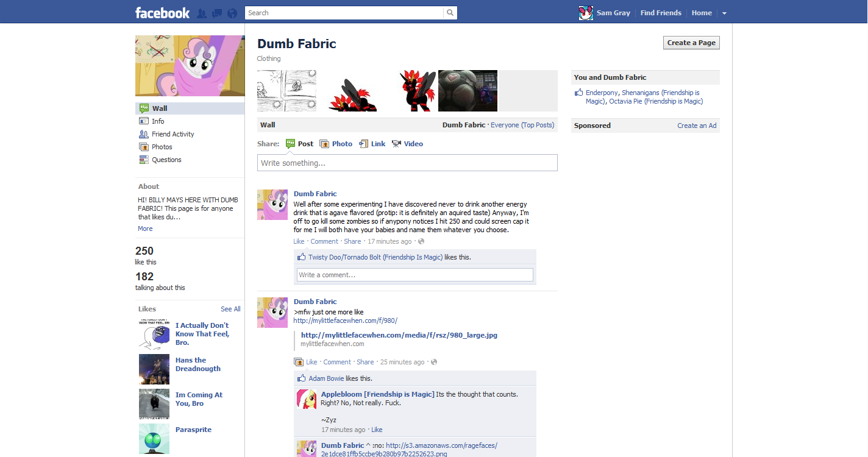Screen dimensions: 868x457
Task: Click Create an Ad link
Action: (x=697, y=126)
